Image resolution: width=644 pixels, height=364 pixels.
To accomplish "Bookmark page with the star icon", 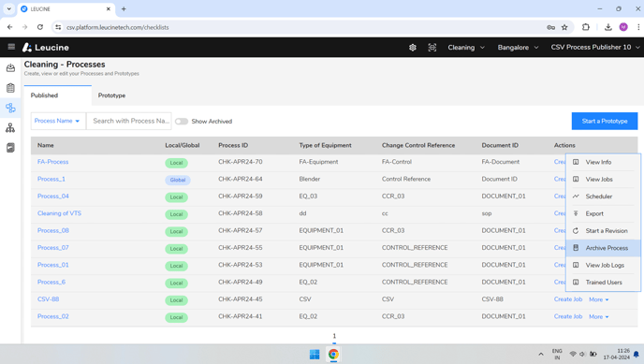I will point(564,27).
